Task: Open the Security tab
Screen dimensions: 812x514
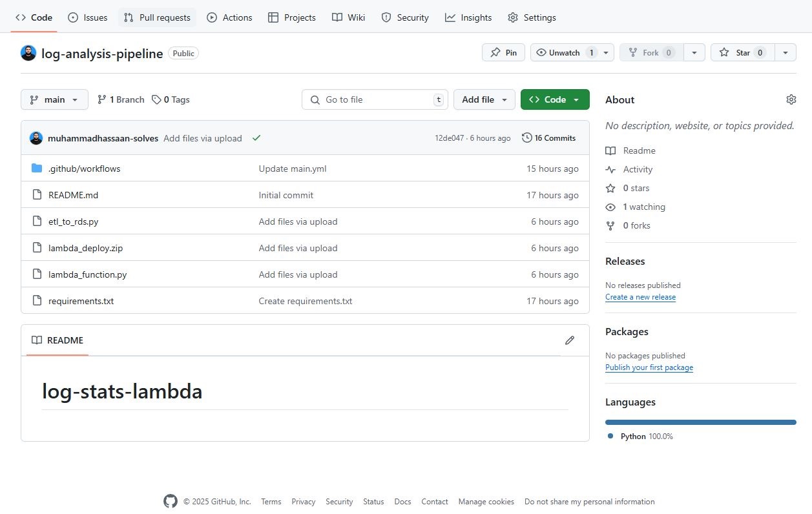Action: 405,17
